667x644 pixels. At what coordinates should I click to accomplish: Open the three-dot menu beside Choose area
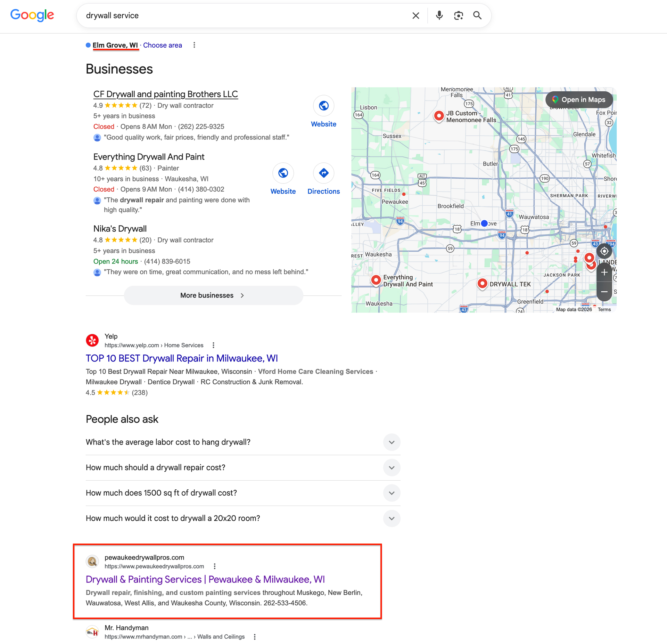(194, 45)
